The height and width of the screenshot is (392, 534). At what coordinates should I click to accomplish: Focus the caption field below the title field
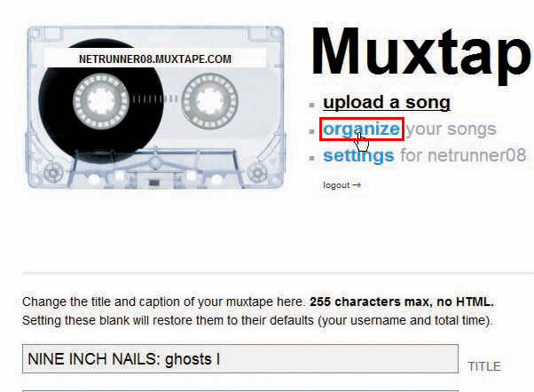240,391
